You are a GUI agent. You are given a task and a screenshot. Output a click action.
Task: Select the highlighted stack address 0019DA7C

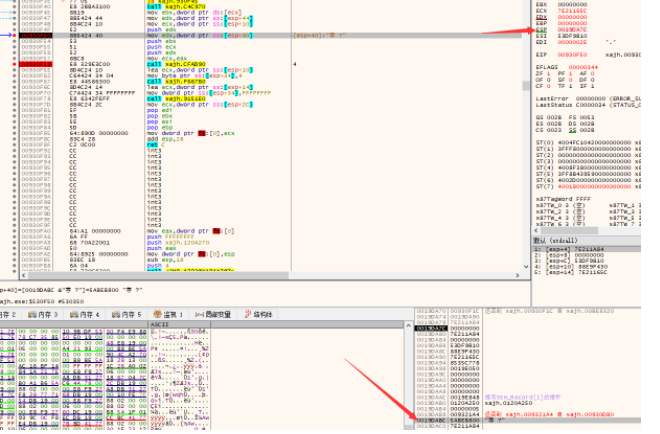tap(431, 328)
